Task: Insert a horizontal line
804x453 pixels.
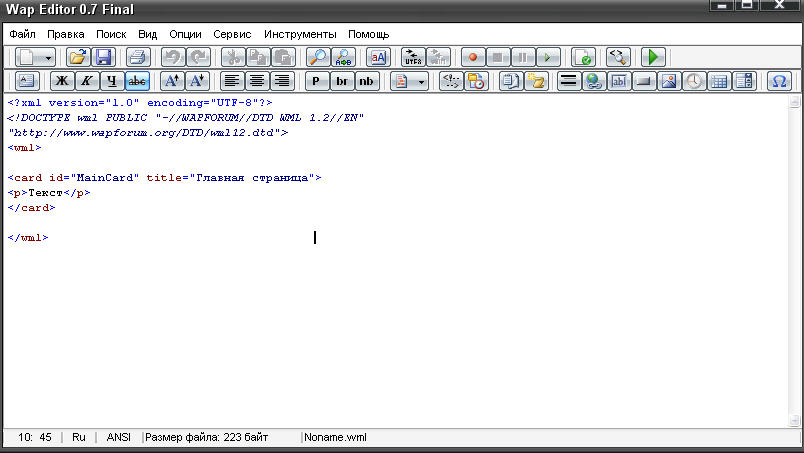Action: tap(569, 81)
